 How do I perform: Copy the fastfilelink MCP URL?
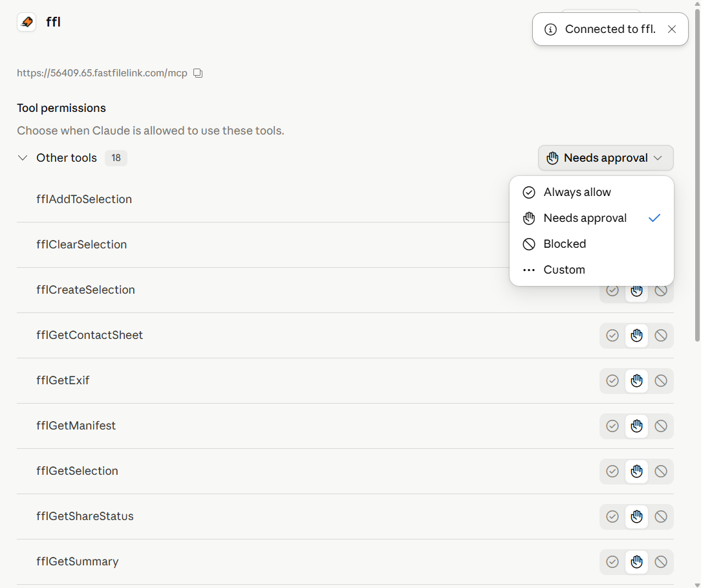198,73
